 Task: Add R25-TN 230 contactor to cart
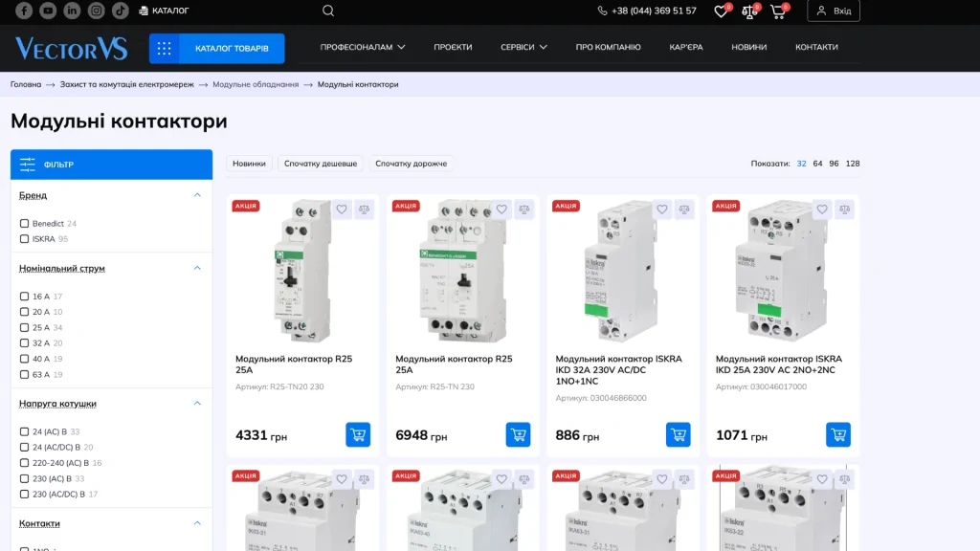point(518,434)
